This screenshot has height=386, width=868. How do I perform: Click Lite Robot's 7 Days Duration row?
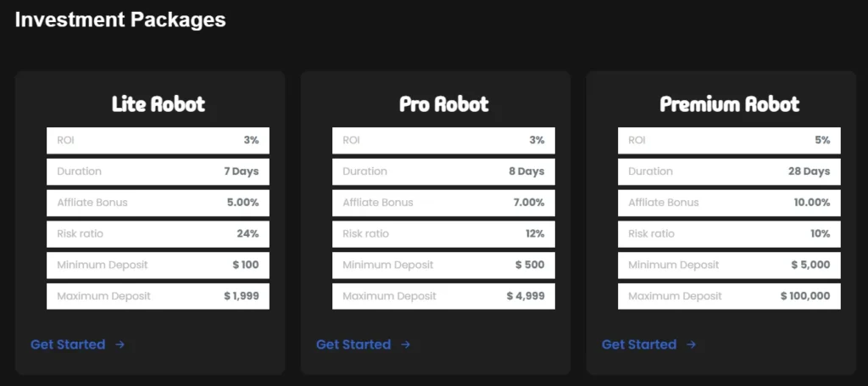pos(158,171)
